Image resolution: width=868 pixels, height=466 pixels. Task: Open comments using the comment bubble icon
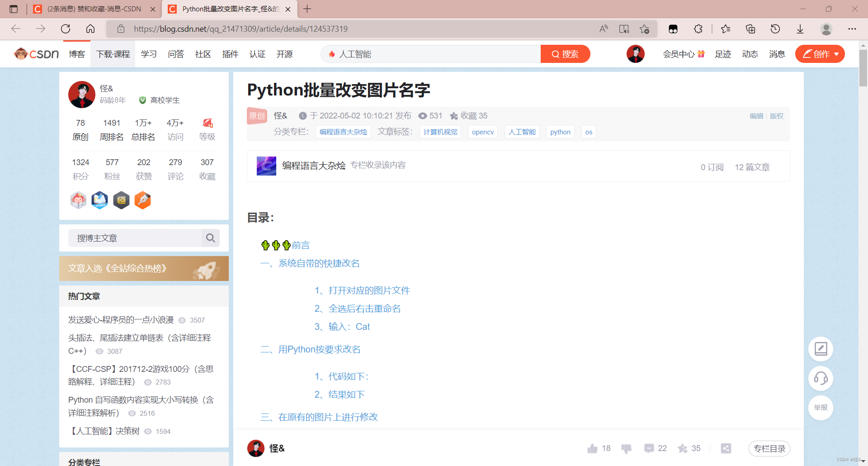[x=649, y=448]
